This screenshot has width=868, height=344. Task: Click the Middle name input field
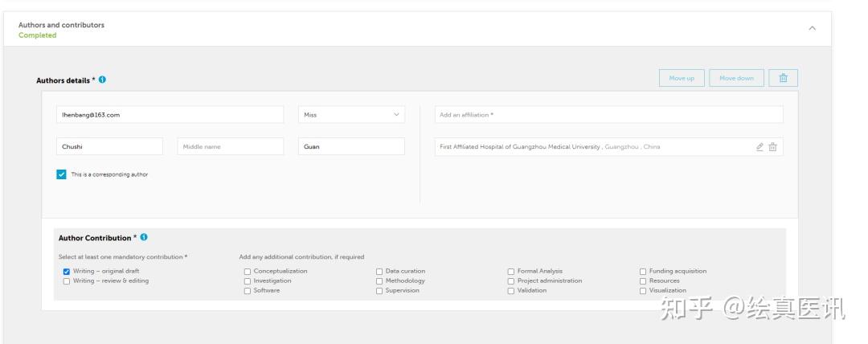[230, 147]
